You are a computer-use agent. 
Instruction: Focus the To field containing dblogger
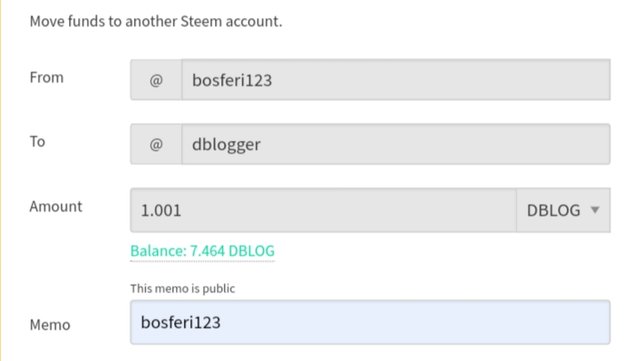tap(396, 144)
